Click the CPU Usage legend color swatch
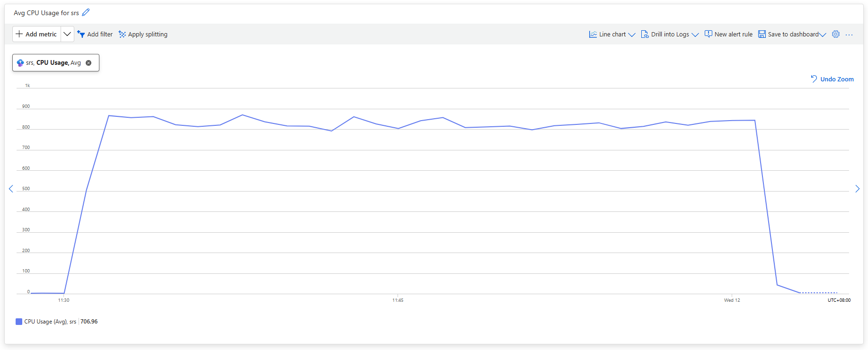This screenshot has width=868, height=350. pyautogui.click(x=19, y=322)
